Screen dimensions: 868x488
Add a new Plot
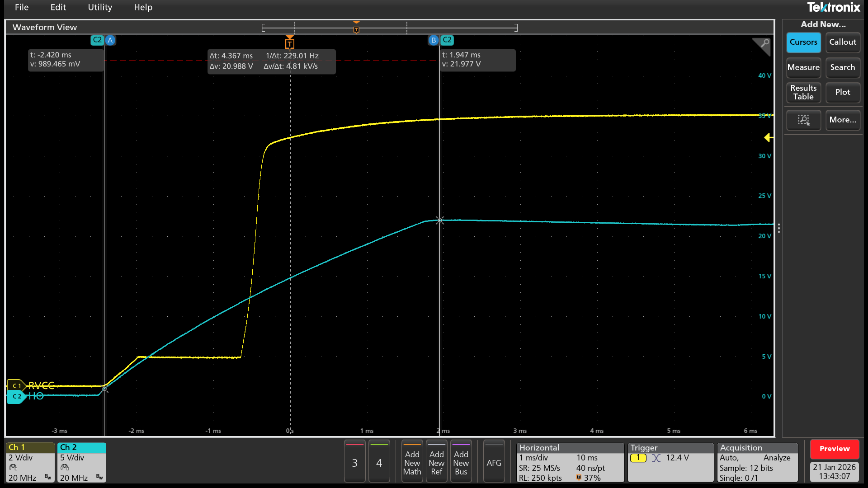click(843, 92)
